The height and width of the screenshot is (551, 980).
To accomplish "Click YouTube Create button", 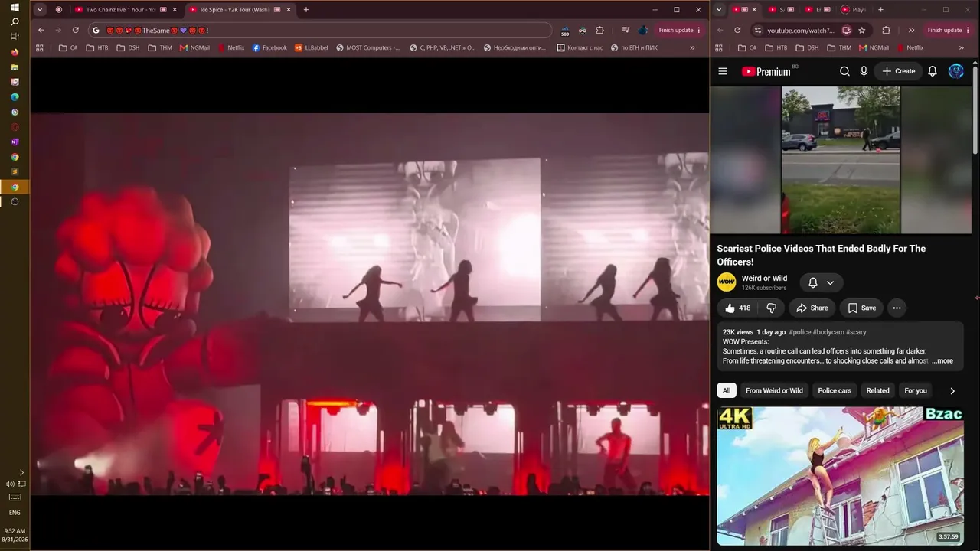I will tap(898, 71).
